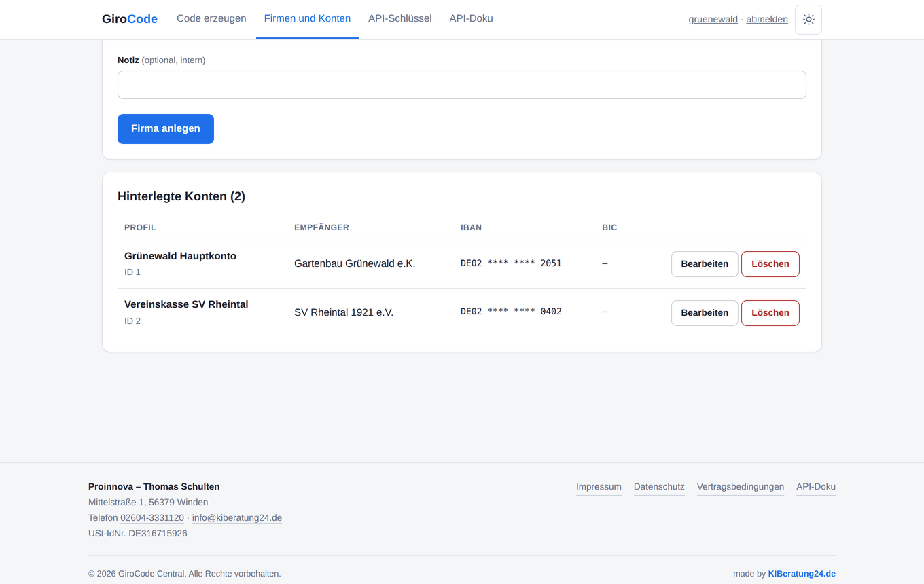Focus the Notiz input field
924x584 pixels.
[462, 85]
